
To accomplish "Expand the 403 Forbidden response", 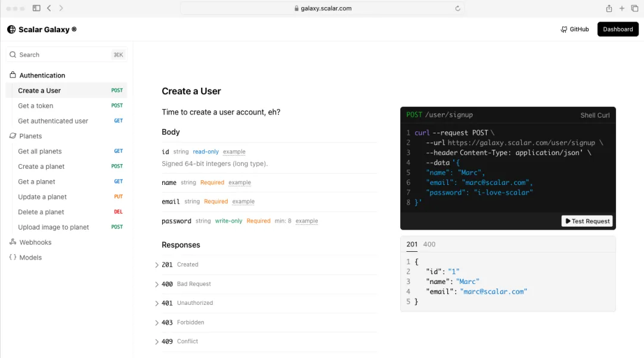I will pyautogui.click(x=157, y=323).
